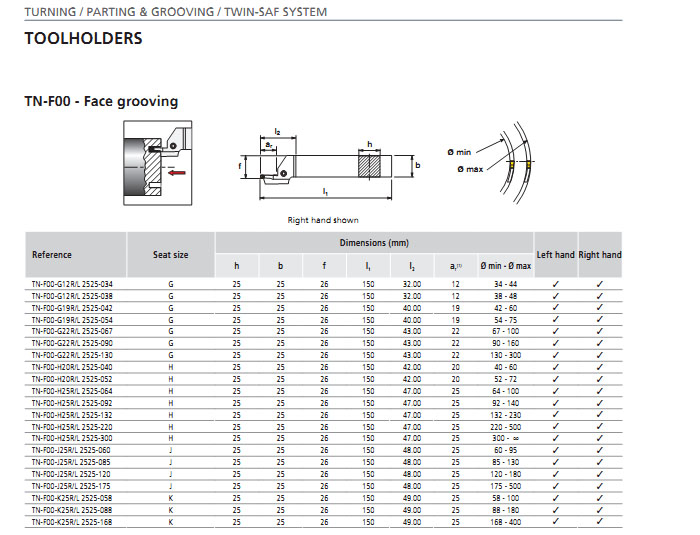700x535 pixels.
Task: Click the "Right hand shown" caption
Action: coord(323,220)
